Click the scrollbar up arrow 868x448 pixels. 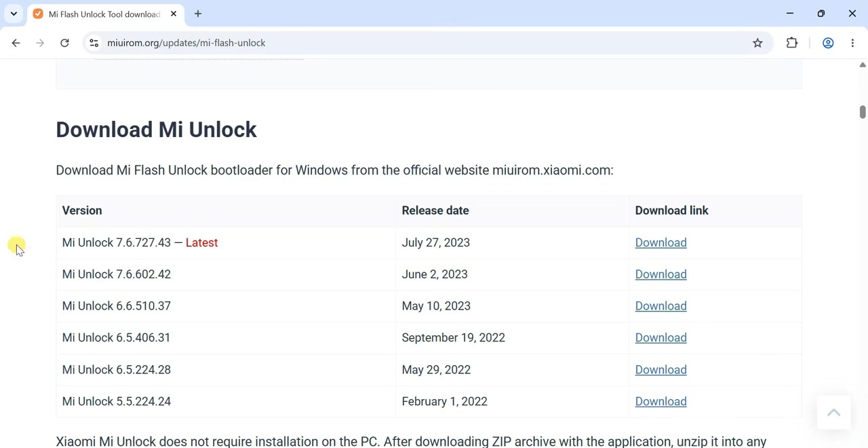click(862, 65)
